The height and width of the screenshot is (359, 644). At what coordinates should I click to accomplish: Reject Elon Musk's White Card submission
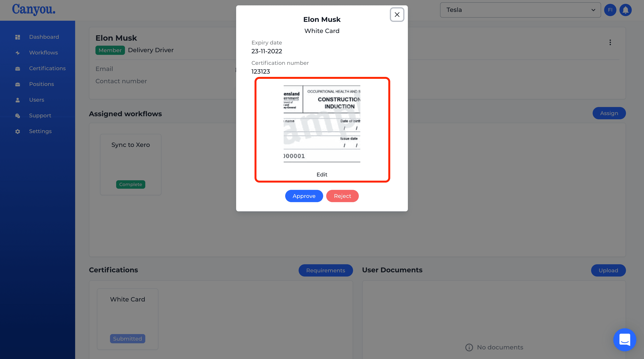pos(343,196)
